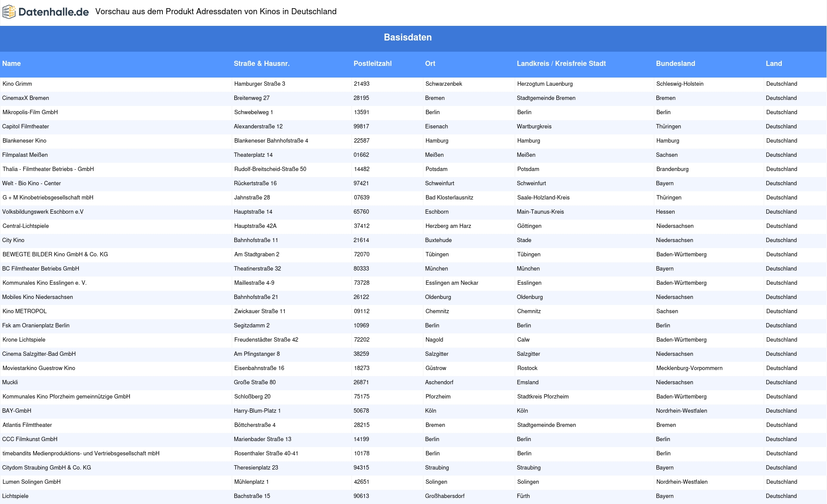Select the Lichtspiele row in Großhabersdorf
Screen dimensions: 827x504
[x=16, y=496]
